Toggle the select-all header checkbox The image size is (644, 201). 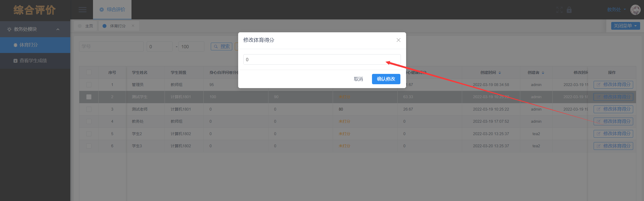coord(89,72)
